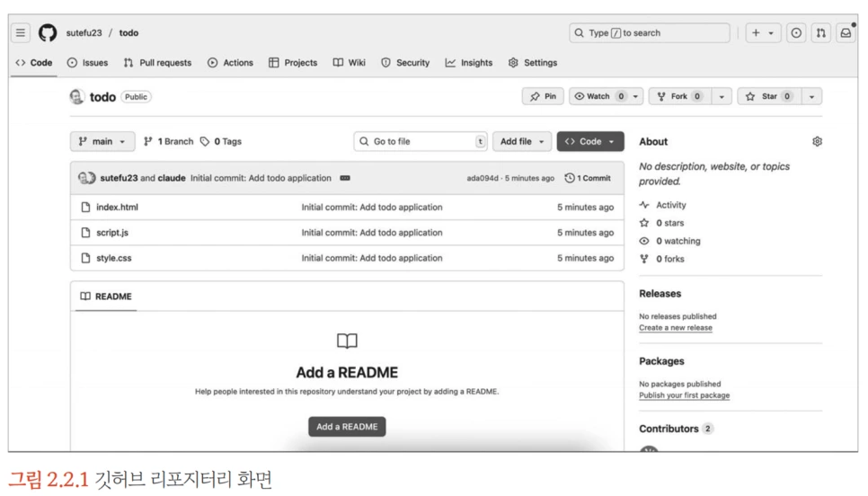Click the repository owner avatar beside todo title

(77, 97)
